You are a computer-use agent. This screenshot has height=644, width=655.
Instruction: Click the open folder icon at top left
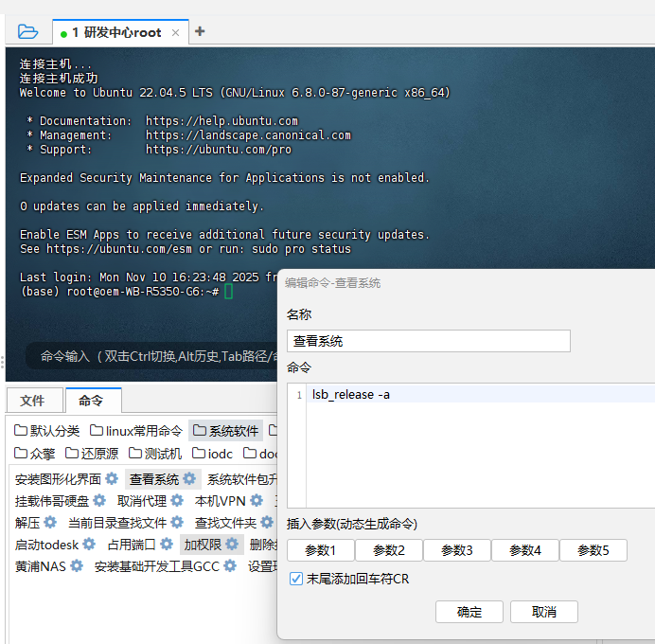28,31
